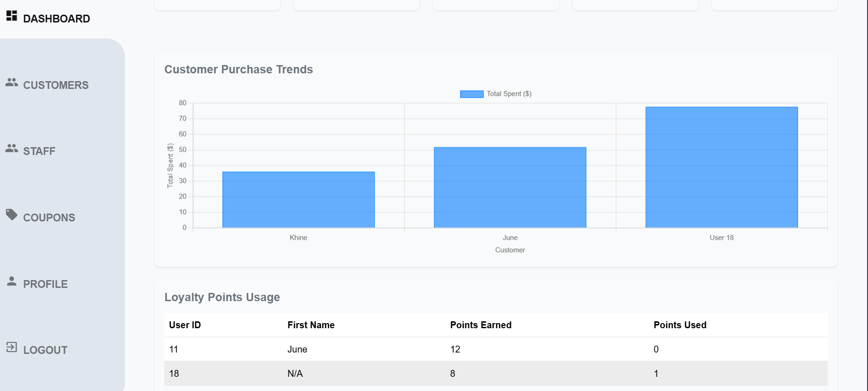Toggle the Total Spent legend swatch

click(472, 94)
